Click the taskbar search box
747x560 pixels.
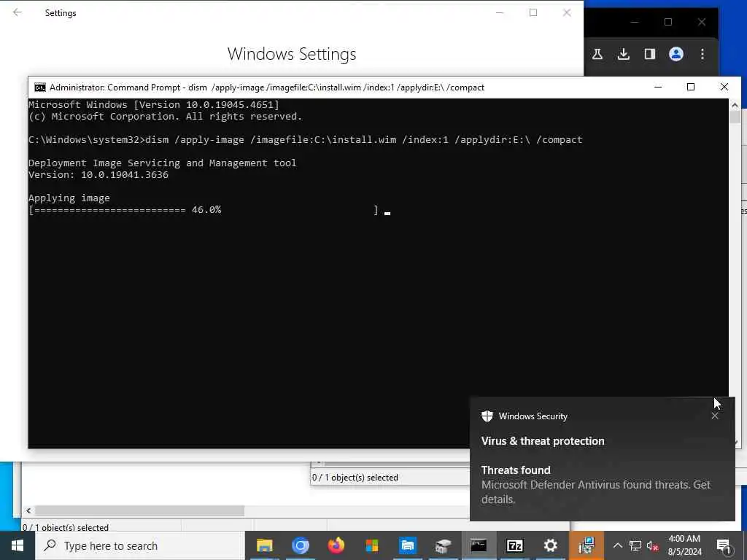coord(140,545)
